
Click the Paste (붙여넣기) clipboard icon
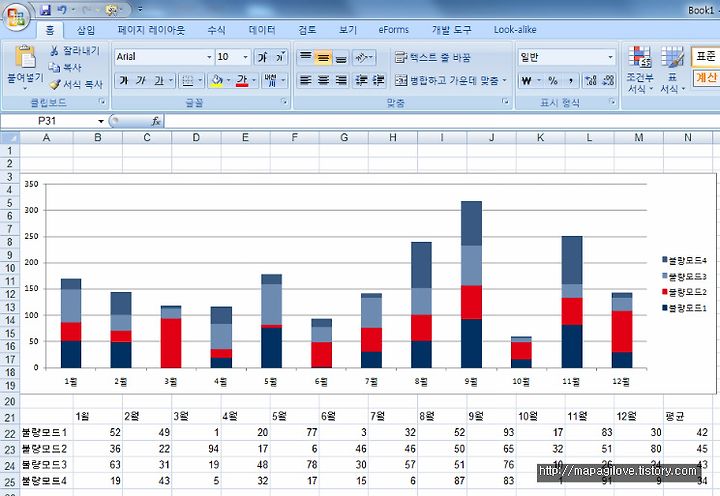25,58
